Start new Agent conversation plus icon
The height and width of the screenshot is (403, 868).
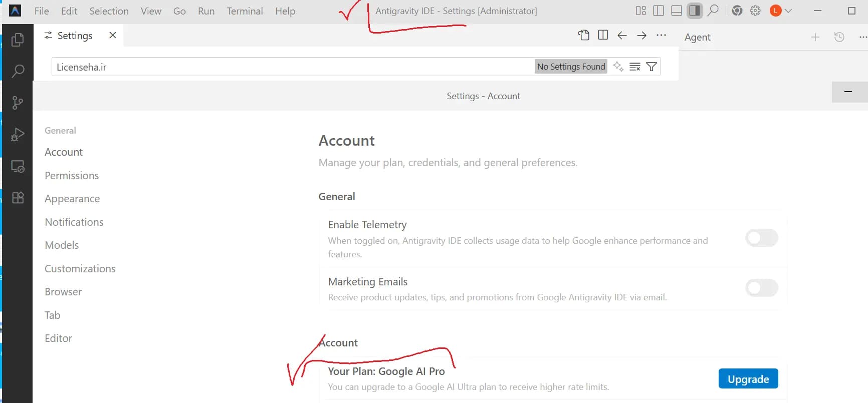click(815, 37)
